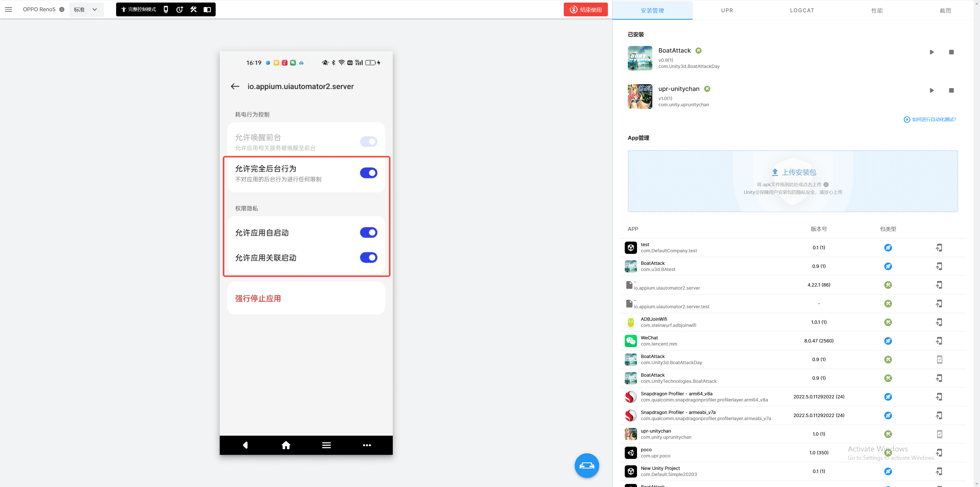The width and height of the screenshot is (980, 487).
Task: Click the OPPO Reno5 device info icon
Action: [x=62, y=9]
